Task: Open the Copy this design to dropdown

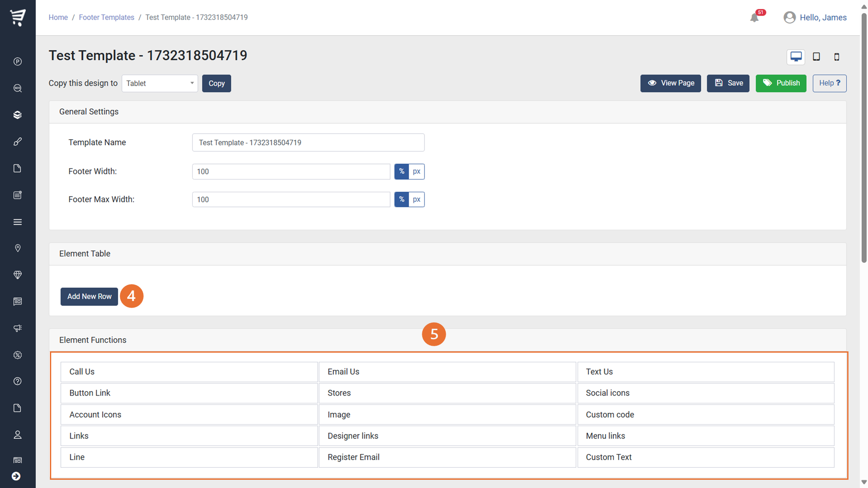Action: pyautogui.click(x=160, y=83)
